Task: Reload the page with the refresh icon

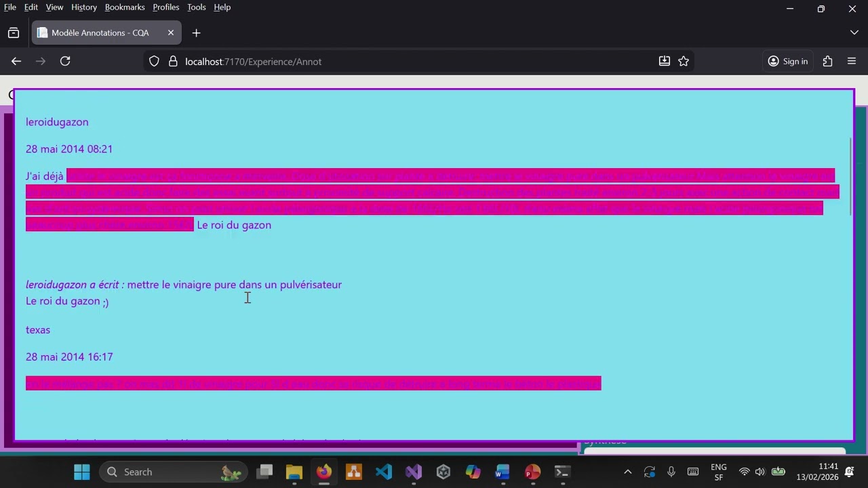Action: click(65, 61)
